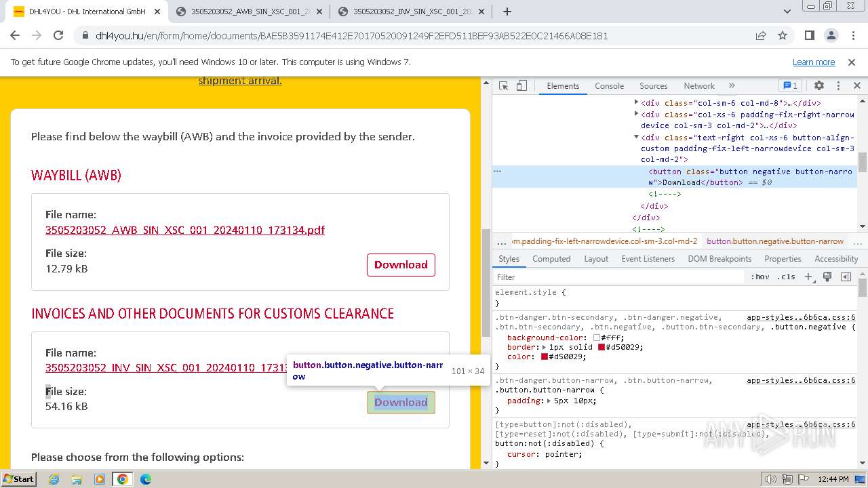Image resolution: width=868 pixels, height=488 pixels.
Task: Open the app-styles css link for .button-narrow rule
Action: click(x=801, y=380)
